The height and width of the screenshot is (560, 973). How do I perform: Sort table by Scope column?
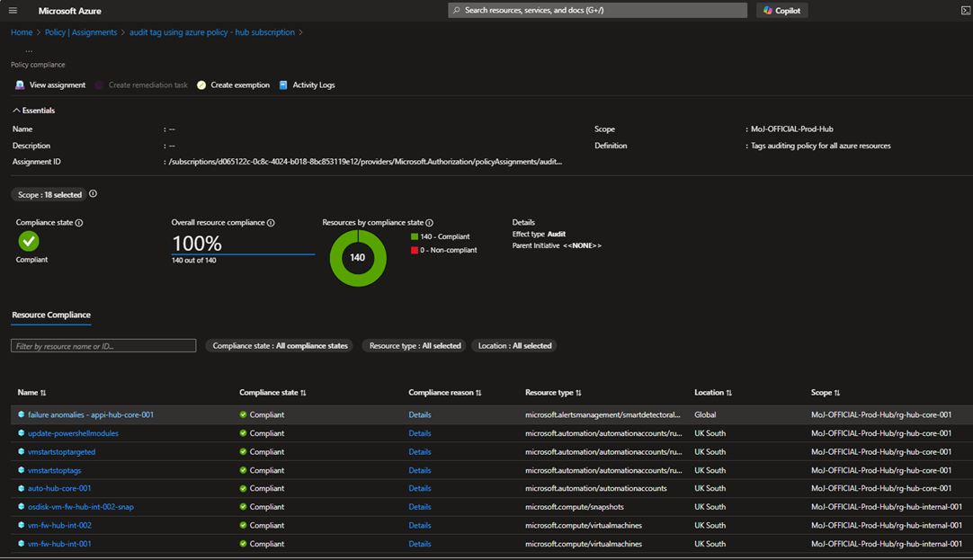pos(826,393)
